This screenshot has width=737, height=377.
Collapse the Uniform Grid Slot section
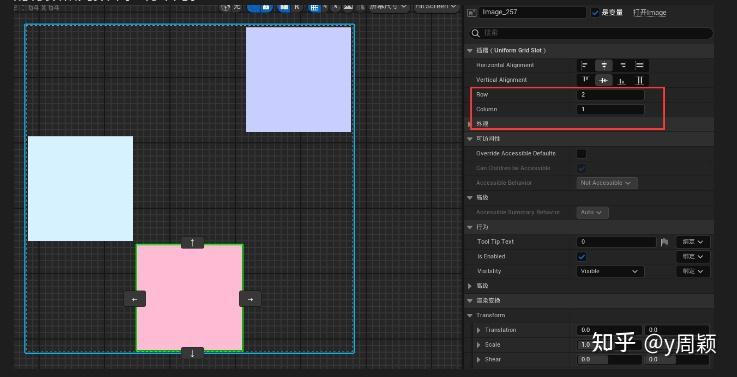[x=470, y=50]
